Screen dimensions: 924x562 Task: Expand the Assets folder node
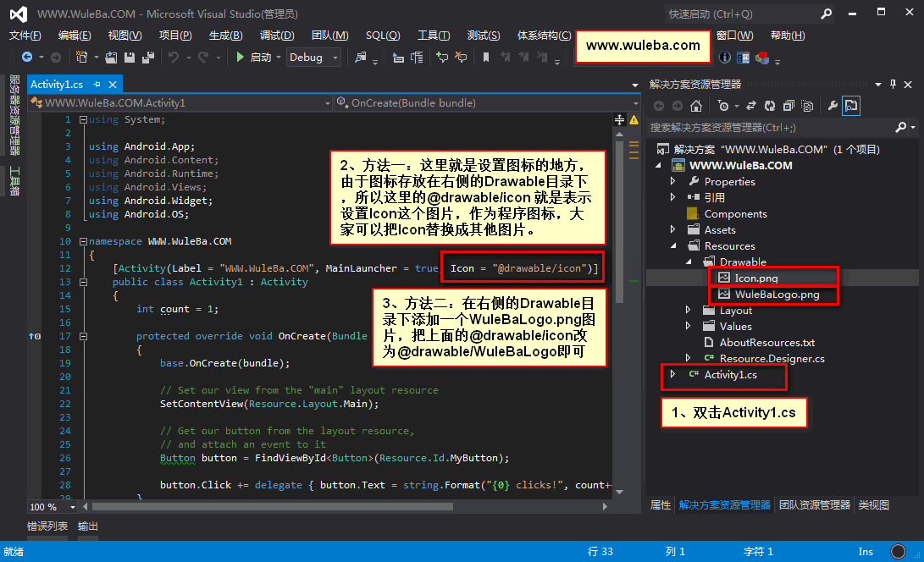[673, 229]
